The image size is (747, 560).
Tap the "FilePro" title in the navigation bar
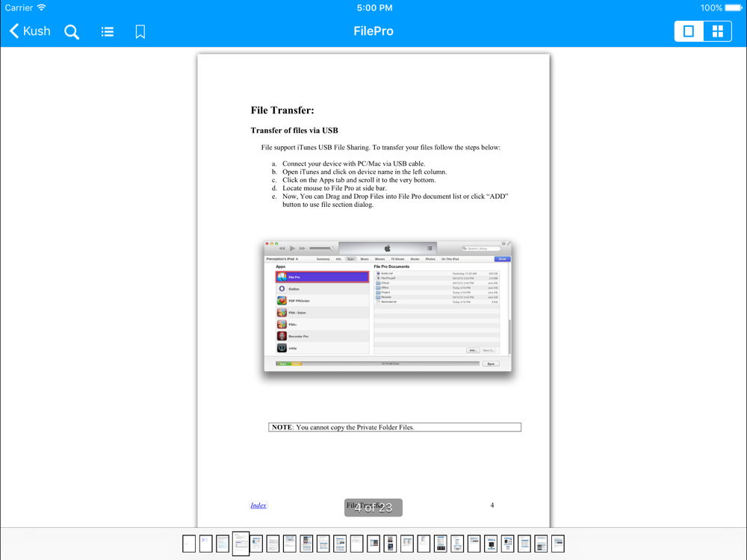point(373,31)
